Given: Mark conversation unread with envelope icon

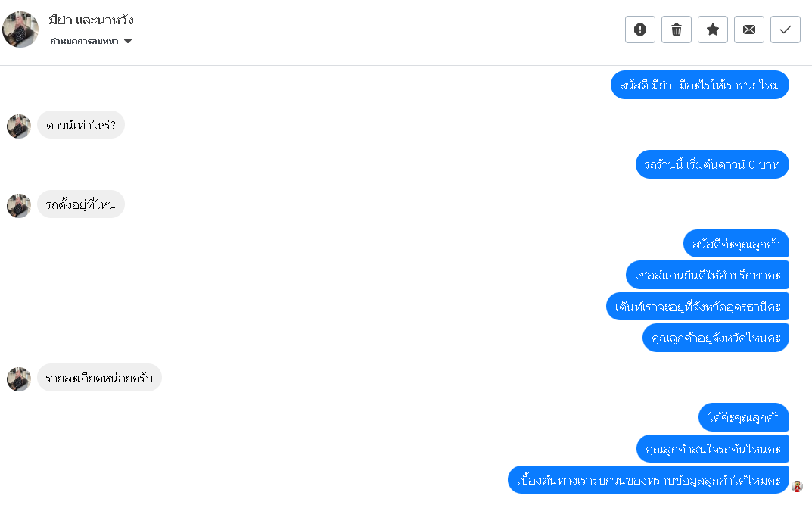Looking at the screenshot, I should (749, 30).
